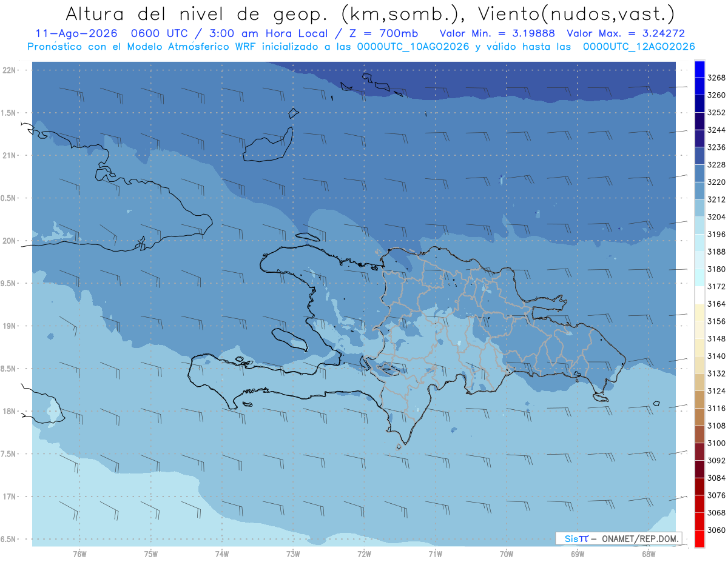The width and height of the screenshot is (728, 562).
Task: Click the "73W" longitude axis label
Action: (x=293, y=554)
